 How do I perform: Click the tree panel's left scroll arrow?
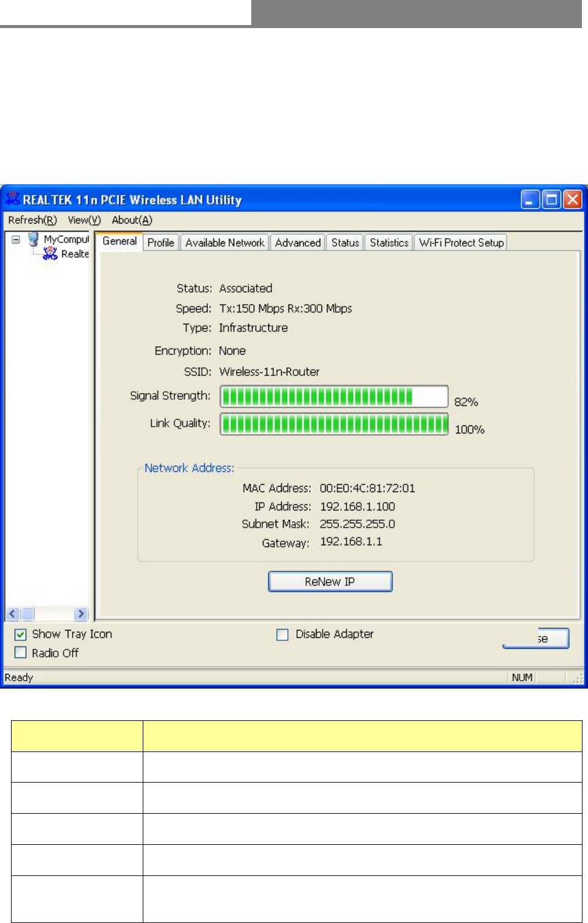13,614
